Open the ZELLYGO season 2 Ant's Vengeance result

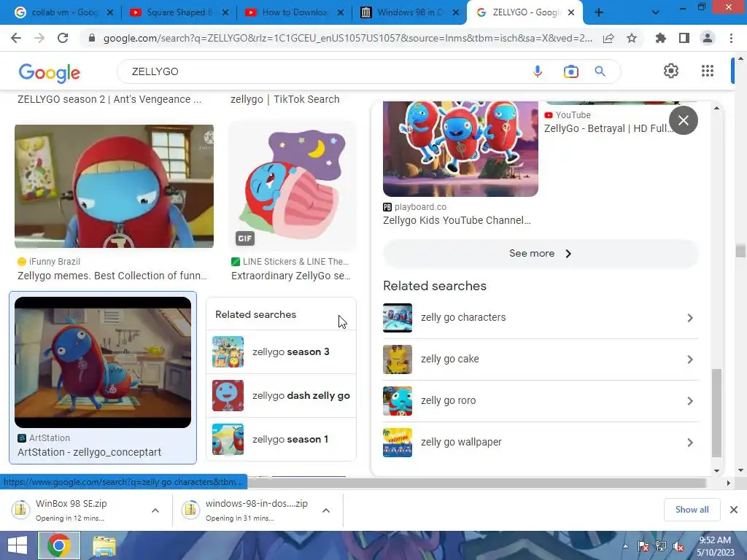tap(109, 99)
